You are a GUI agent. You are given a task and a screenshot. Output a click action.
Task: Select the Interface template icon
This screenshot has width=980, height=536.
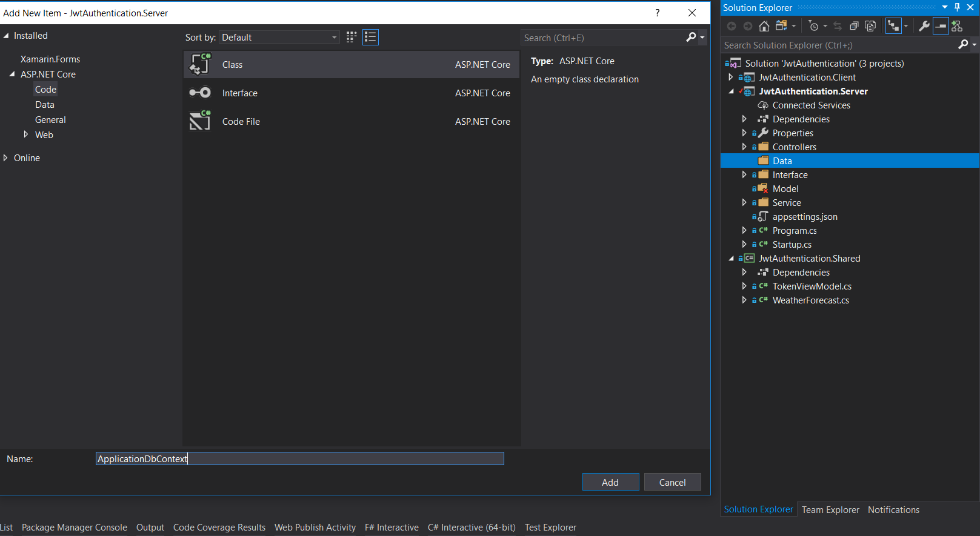pyautogui.click(x=200, y=93)
